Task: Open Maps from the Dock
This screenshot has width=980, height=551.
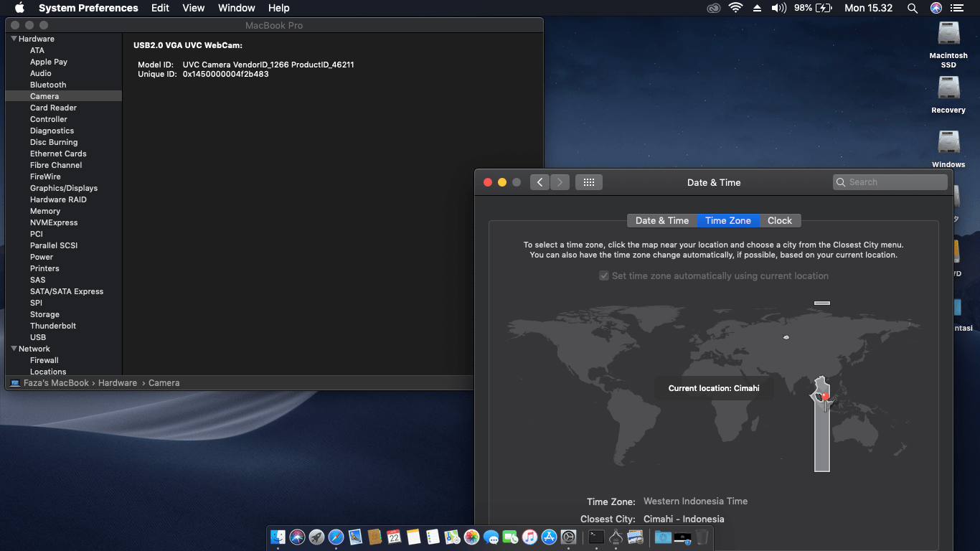Action: point(452,537)
